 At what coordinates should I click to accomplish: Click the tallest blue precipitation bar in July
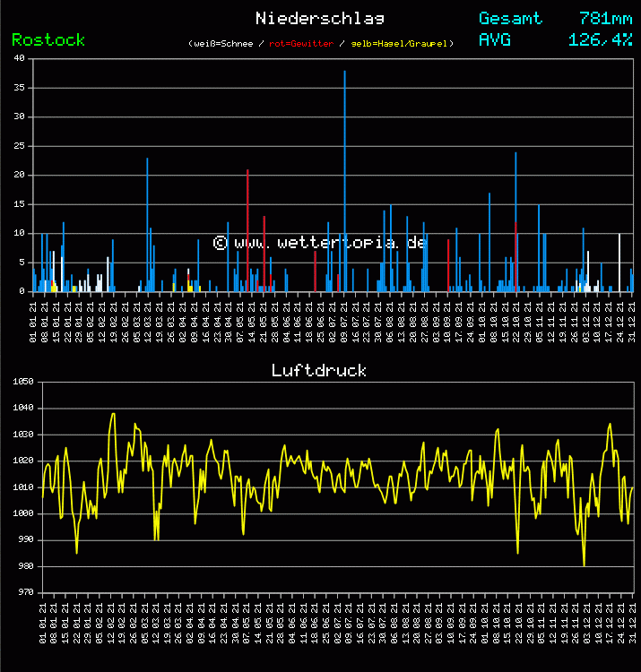click(344, 179)
